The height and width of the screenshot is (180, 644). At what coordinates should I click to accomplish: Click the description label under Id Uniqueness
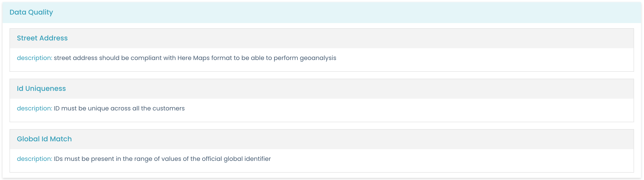point(34,108)
